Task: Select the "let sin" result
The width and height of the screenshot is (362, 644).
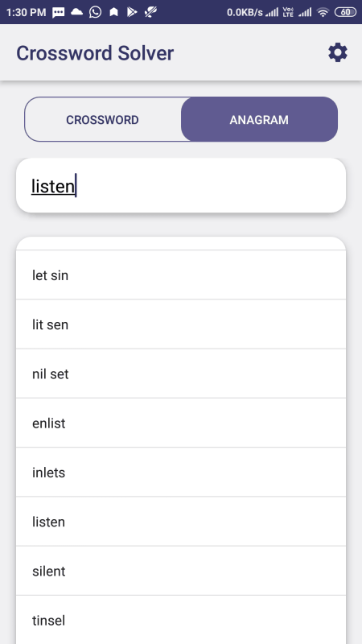Action: coord(181,275)
